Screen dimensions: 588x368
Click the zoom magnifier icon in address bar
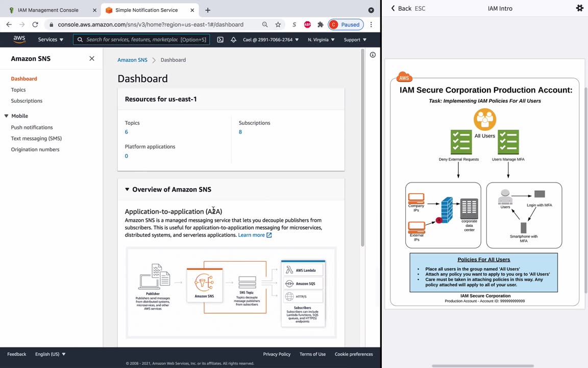265,25
